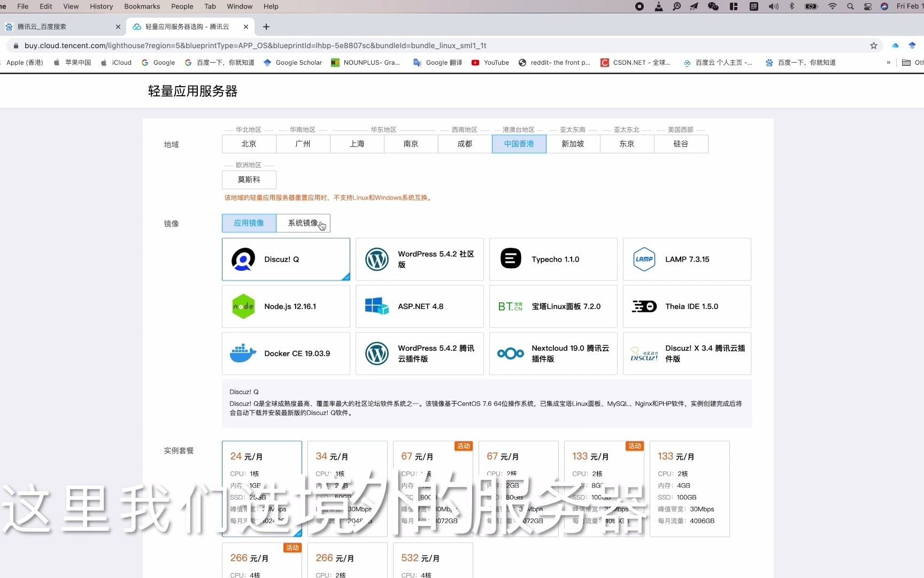
Task: Select the 中国香港 region
Action: (x=519, y=144)
